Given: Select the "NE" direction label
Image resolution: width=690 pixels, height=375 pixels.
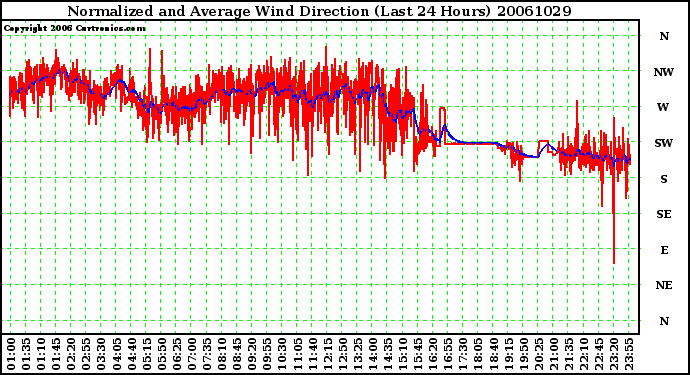Looking at the screenshot, I should click(664, 285).
